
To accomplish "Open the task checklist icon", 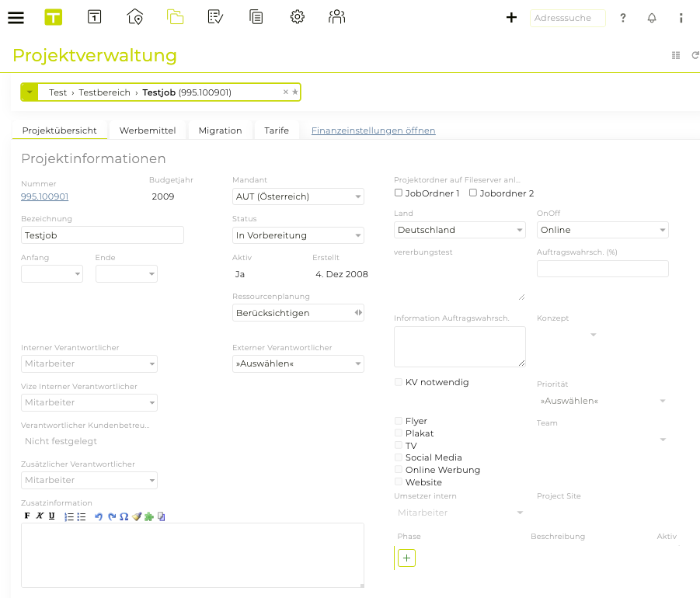I will [215, 17].
